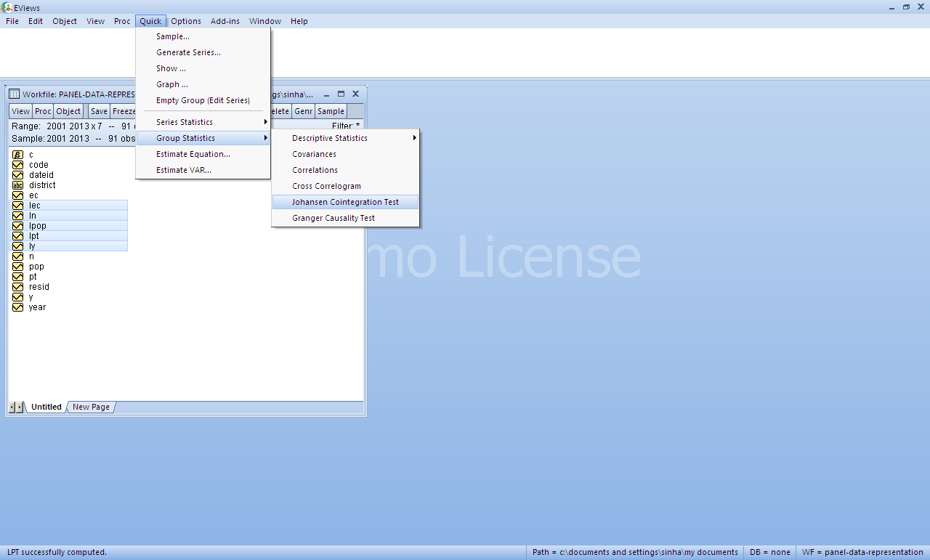The image size is (930, 560).
Task: Open Sample... in the Quick menu
Action: tap(203, 36)
